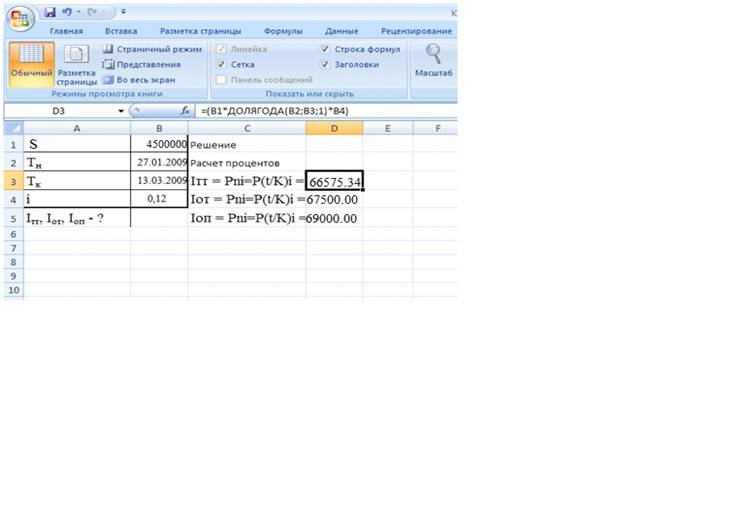The image size is (745, 528).
Task: Switch to Разметка страницы view
Action: click(76, 65)
